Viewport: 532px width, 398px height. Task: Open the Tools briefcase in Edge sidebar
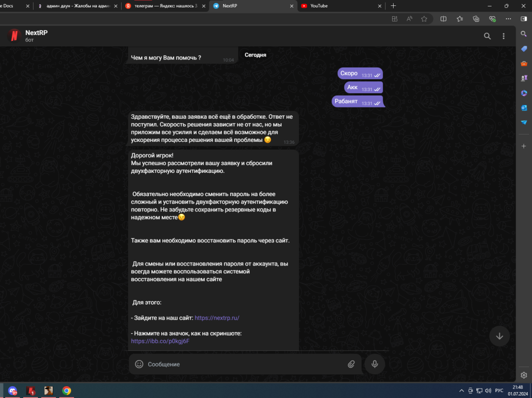(x=524, y=64)
